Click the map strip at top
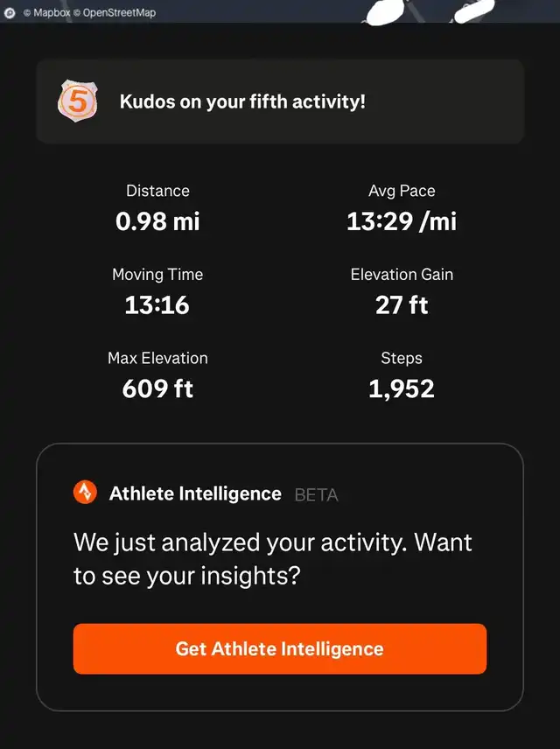Viewport: 560px width, 749px height. click(280, 11)
